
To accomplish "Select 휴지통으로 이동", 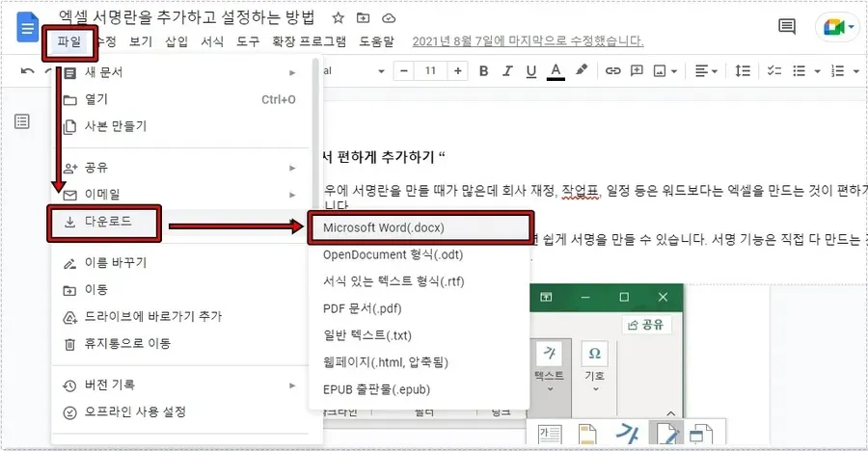I will pyautogui.click(x=180, y=344).
